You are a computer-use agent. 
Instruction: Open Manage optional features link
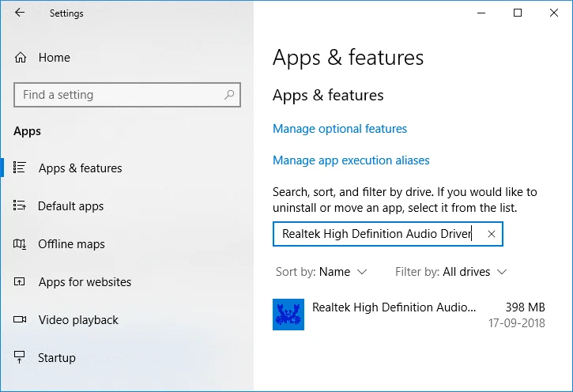tap(340, 129)
